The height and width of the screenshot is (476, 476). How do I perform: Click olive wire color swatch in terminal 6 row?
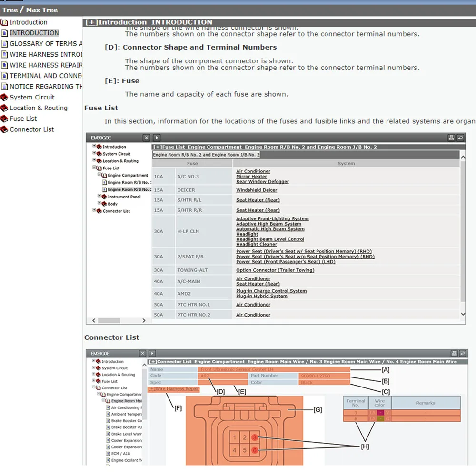(380, 419)
